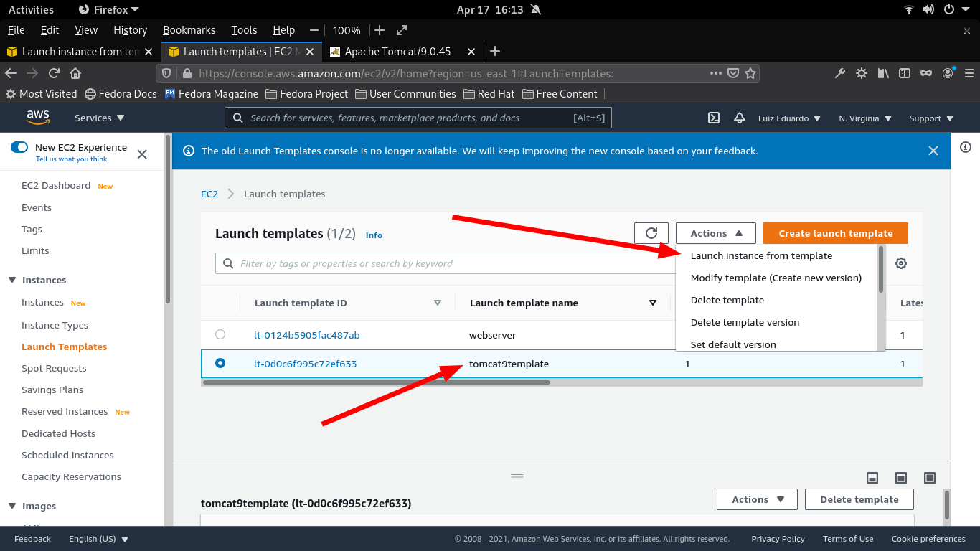Open Firefox library icon

click(x=883, y=73)
